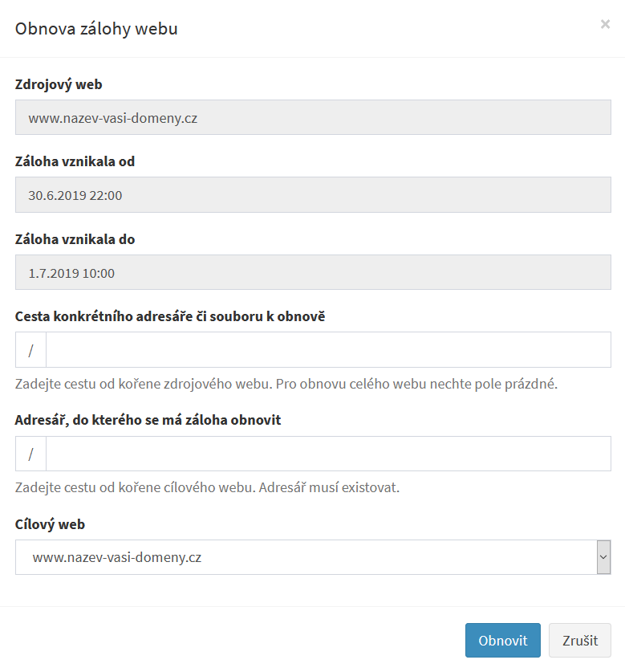Click slash prefix of restore path field

(x=30, y=350)
